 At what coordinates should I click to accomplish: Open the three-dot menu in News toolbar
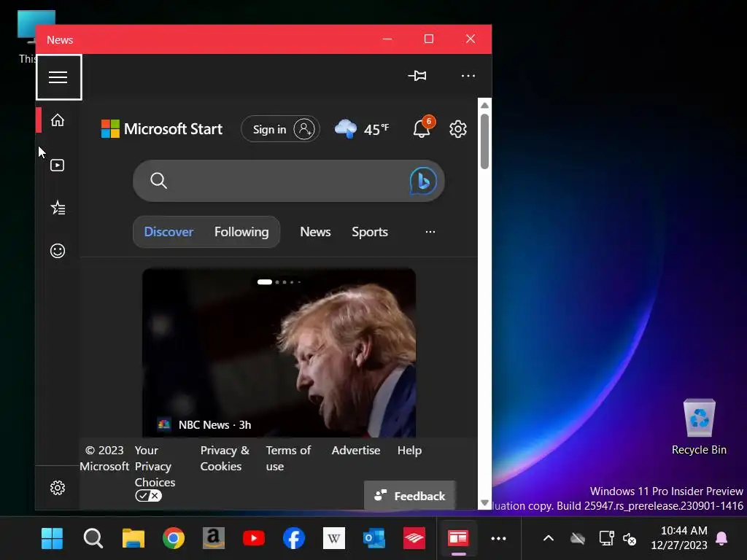coord(468,76)
